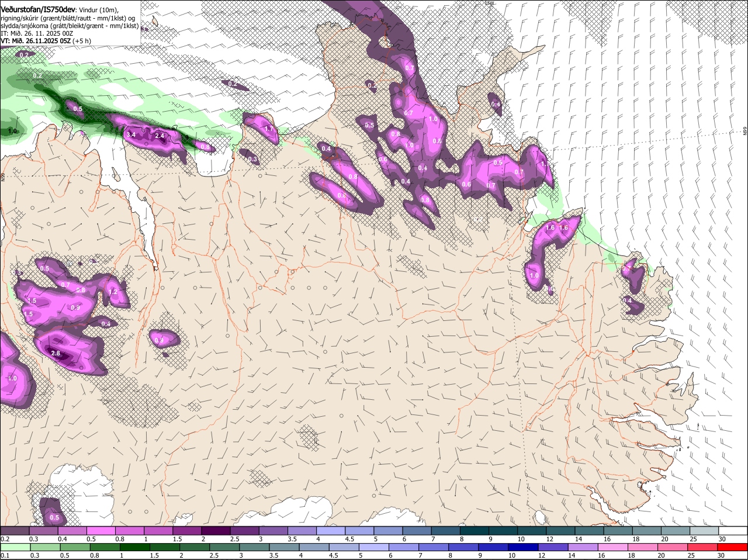Pick snow scale swatch above 8 label
Screen dimensions: 748x560
coord(474,530)
